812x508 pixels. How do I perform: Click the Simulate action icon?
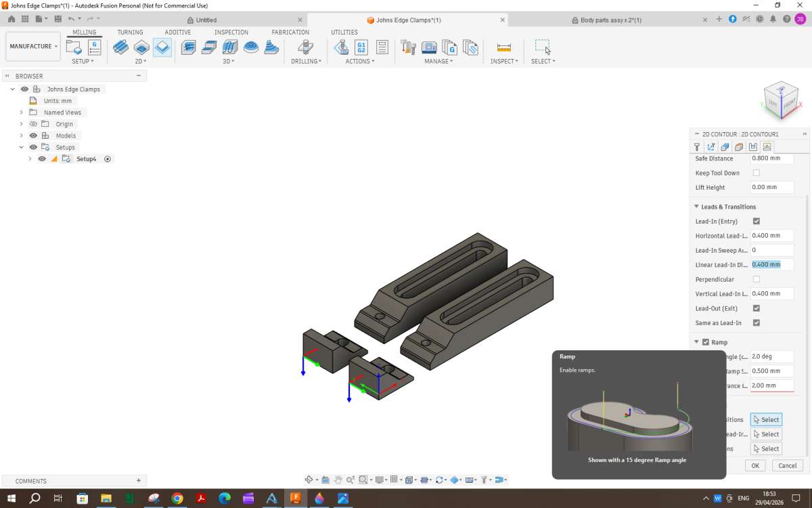(x=341, y=47)
